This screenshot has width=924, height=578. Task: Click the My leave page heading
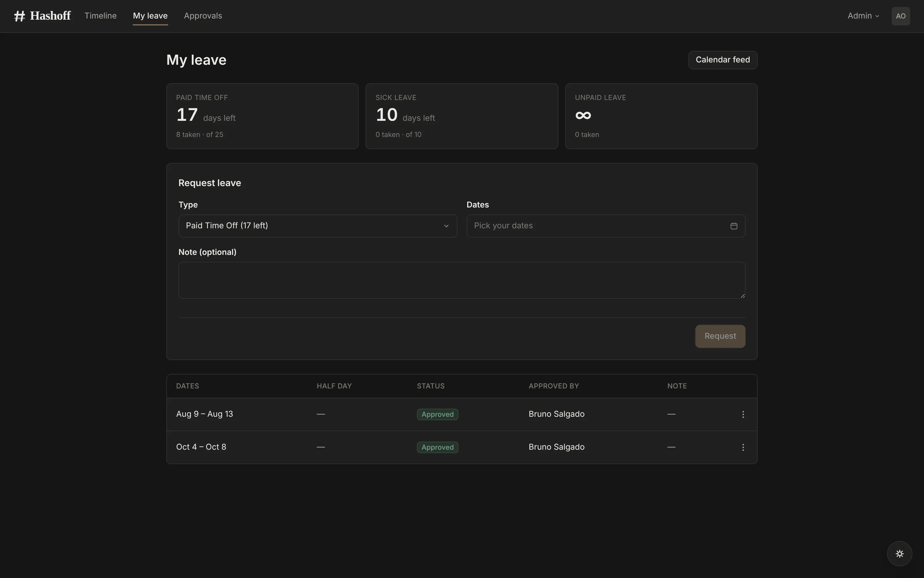pos(196,60)
